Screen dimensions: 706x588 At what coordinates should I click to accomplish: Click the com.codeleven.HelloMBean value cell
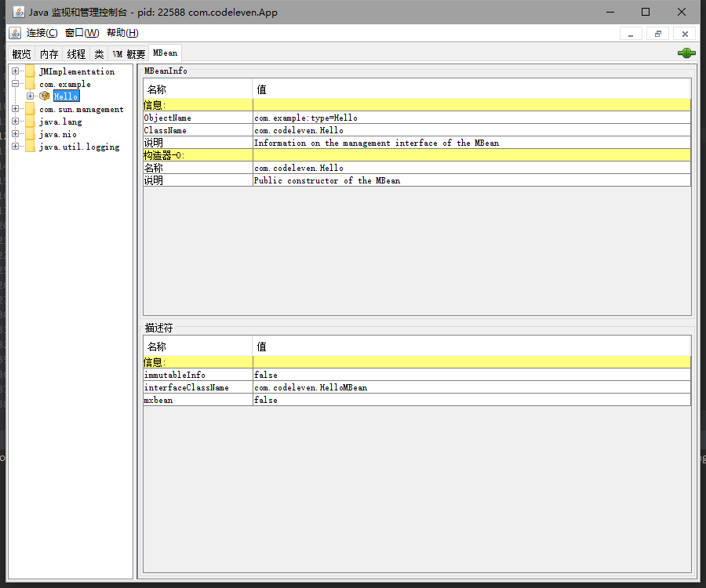pos(471,387)
